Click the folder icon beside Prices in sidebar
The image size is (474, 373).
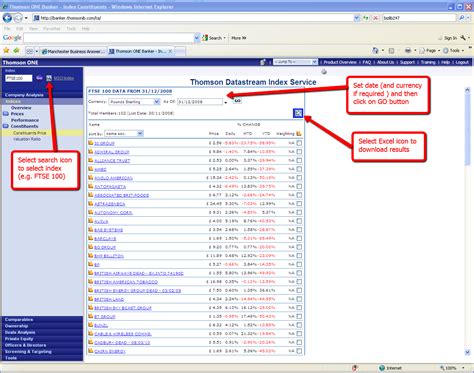click(6, 114)
